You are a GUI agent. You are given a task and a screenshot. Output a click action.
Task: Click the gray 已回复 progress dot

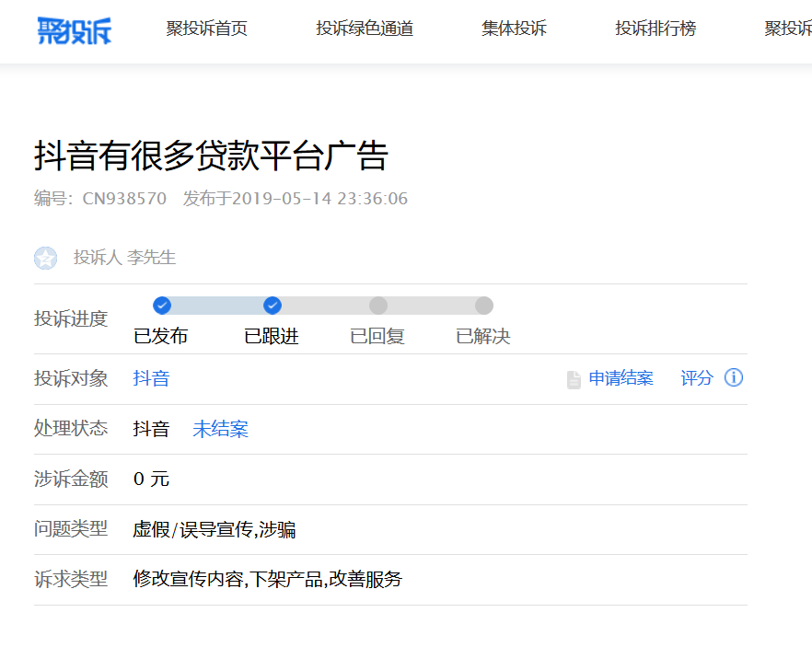coord(378,305)
